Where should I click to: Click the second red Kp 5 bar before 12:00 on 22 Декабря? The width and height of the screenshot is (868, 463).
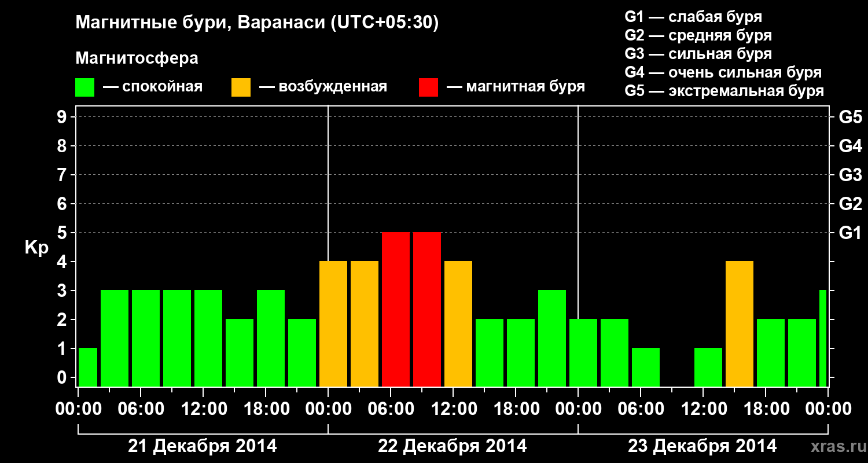[x=427, y=310]
